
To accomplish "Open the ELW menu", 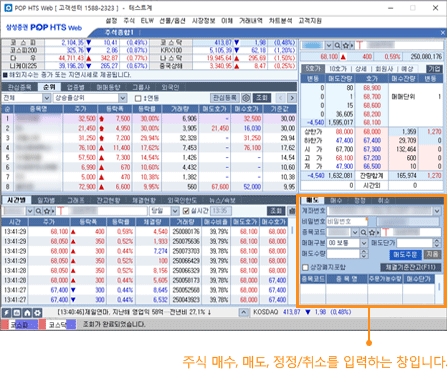I will pos(147,21).
